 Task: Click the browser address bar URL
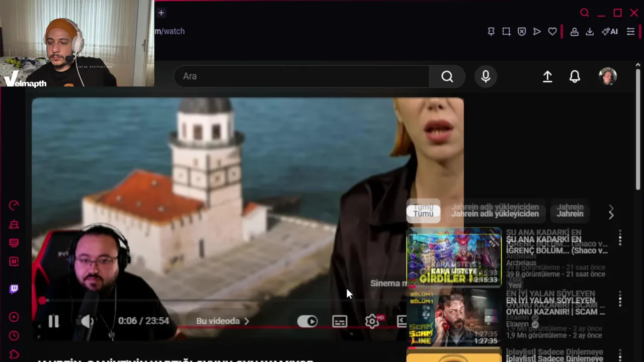click(170, 31)
